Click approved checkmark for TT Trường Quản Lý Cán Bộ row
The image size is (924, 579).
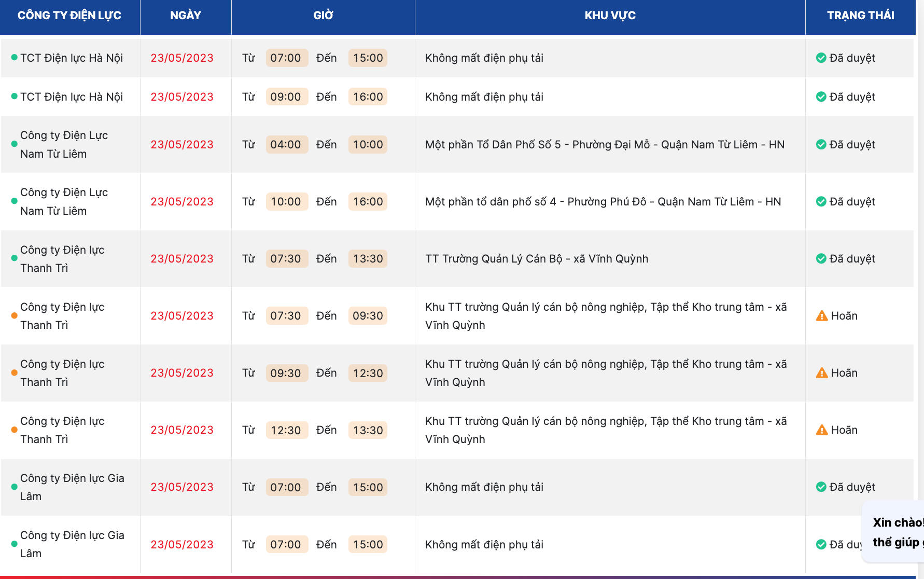[x=821, y=258]
